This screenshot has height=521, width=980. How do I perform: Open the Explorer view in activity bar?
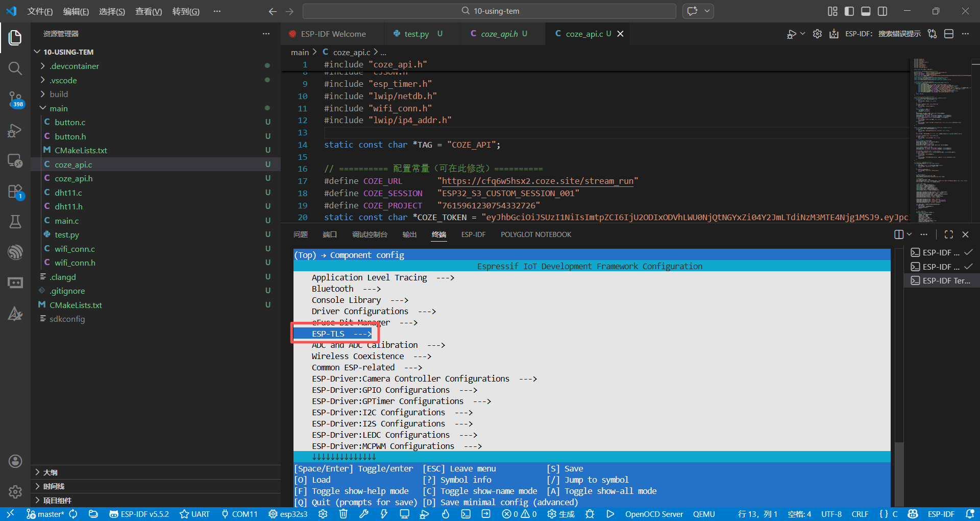coord(15,37)
